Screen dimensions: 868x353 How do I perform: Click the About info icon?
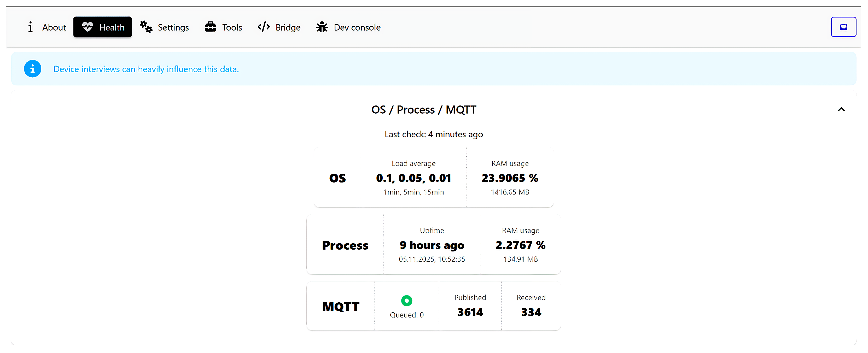30,27
